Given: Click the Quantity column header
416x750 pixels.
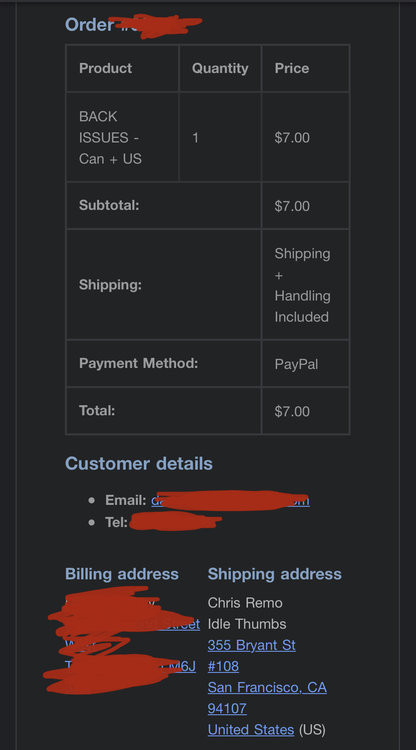Looking at the screenshot, I should pos(220,68).
